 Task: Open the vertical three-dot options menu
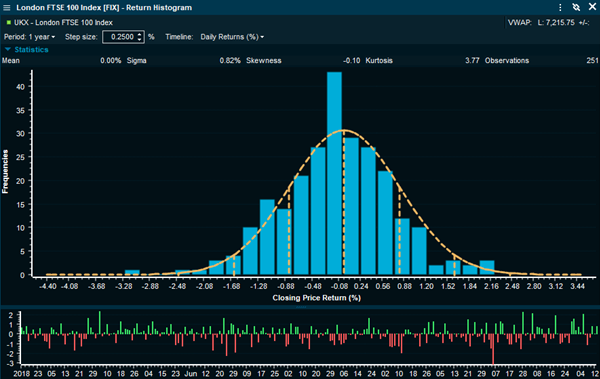point(560,8)
